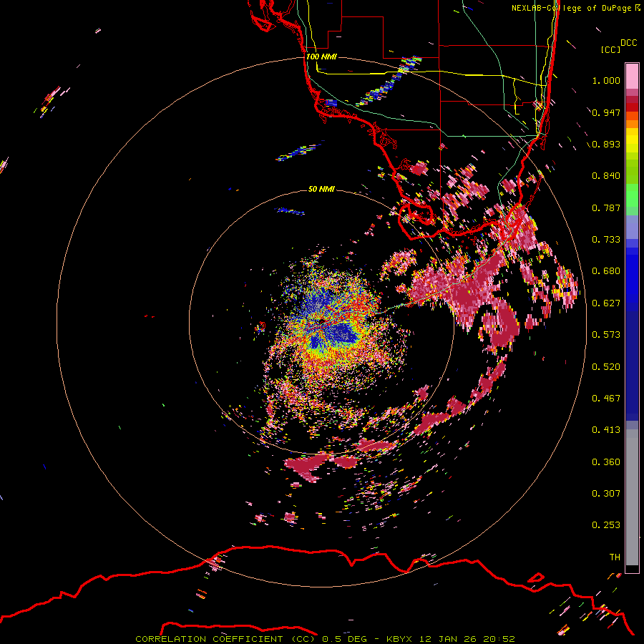Click the KBYX station identifier in the caption
The height and width of the screenshot is (644, 644).
tap(399, 639)
